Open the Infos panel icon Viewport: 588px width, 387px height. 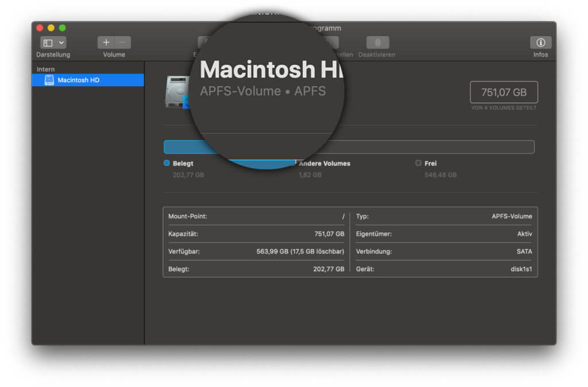(x=540, y=42)
